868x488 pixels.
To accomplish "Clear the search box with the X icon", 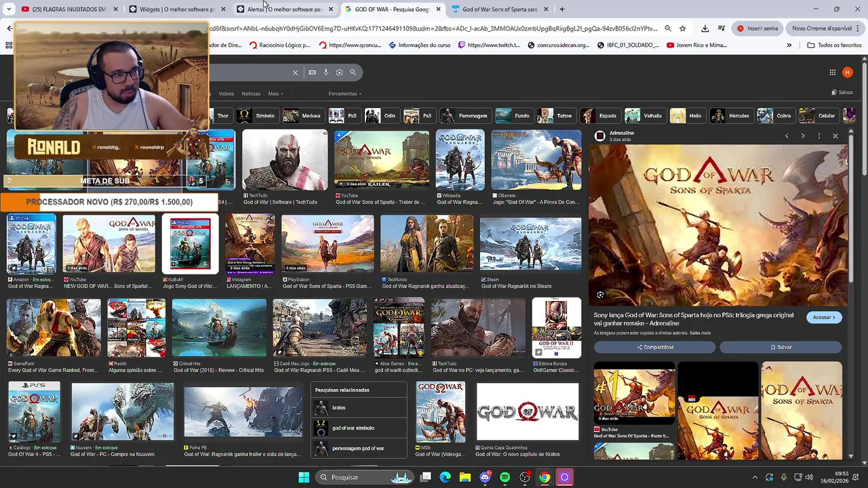I will (295, 73).
